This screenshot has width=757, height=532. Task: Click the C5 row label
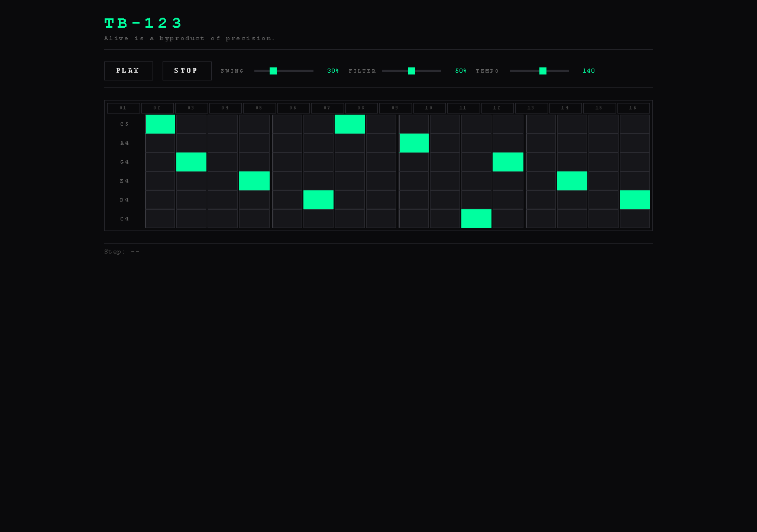pyautogui.click(x=125, y=124)
